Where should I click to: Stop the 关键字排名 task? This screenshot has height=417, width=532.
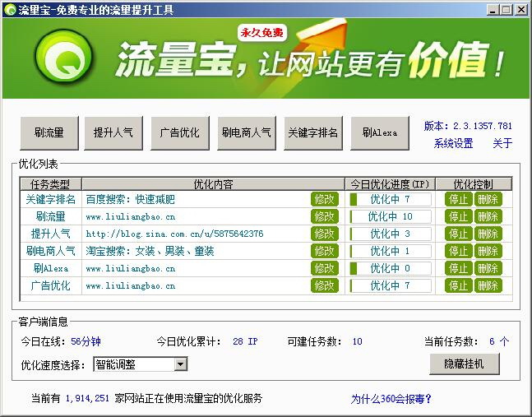(458, 199)
